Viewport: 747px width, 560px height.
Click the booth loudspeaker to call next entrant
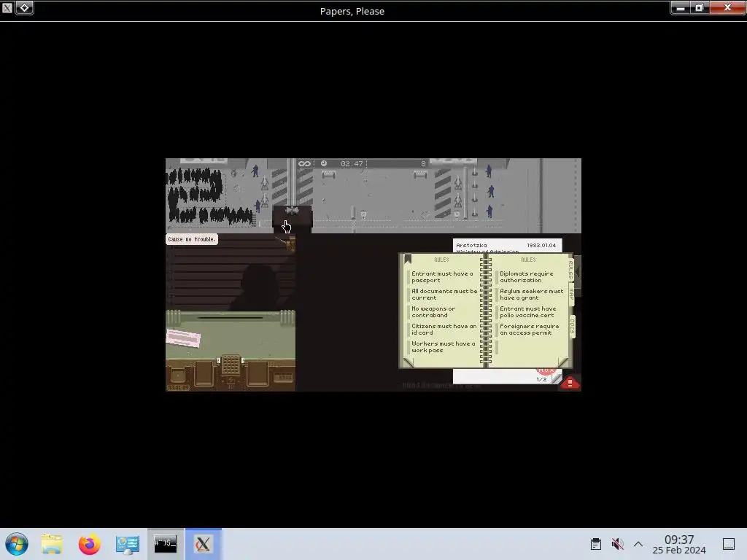292,211
